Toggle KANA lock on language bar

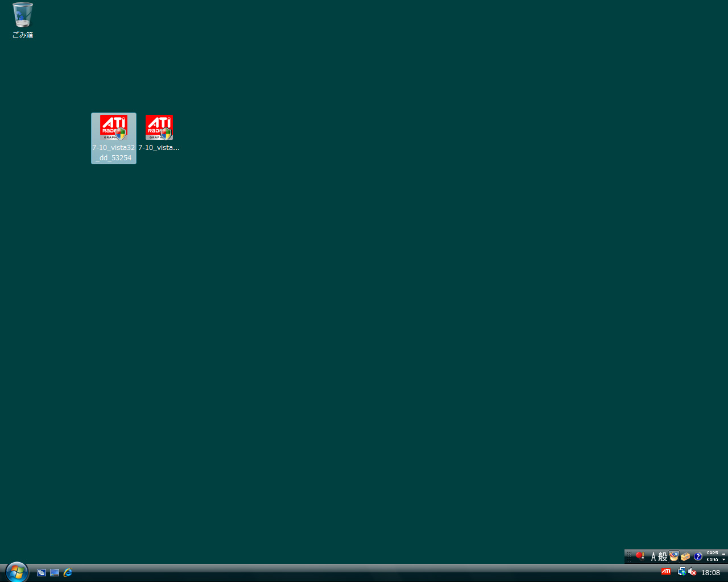click(712, 560)
